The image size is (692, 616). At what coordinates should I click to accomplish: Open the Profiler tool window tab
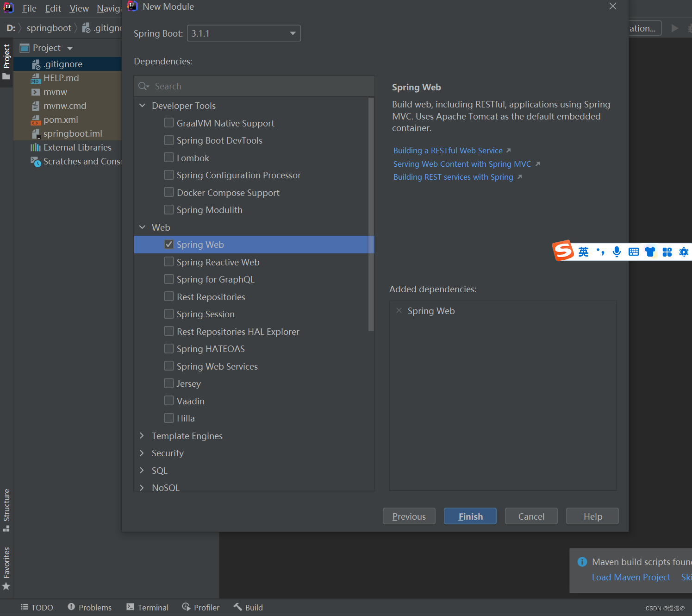pos(201,607)
